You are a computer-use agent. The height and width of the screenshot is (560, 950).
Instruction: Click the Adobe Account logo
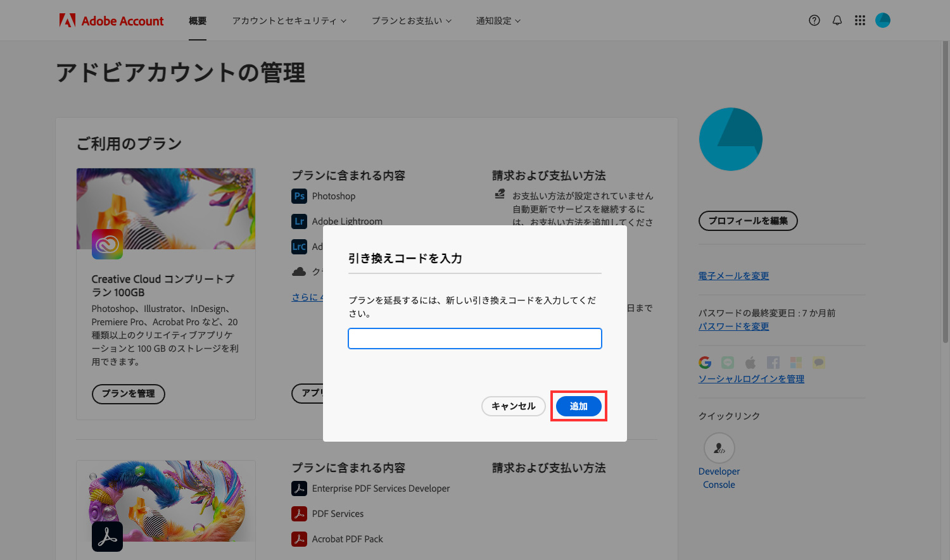pyautogui.click(x=111, y=21)
